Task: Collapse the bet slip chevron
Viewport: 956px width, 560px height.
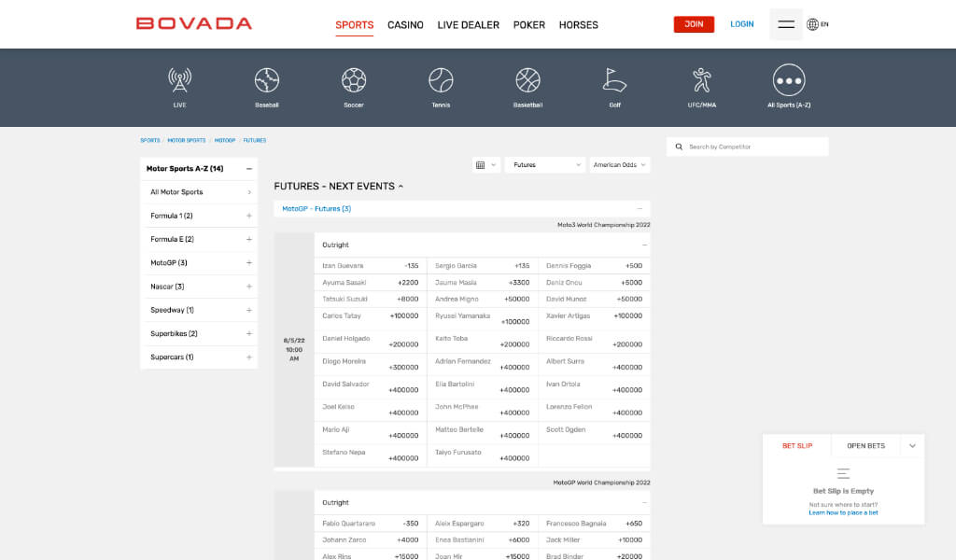Action: coord(912,446)
